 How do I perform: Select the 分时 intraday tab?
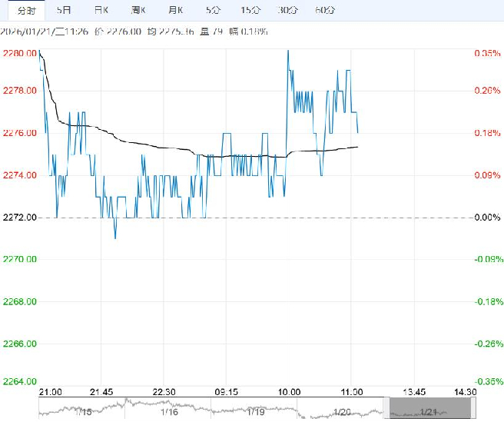click(x=25, y=10)
